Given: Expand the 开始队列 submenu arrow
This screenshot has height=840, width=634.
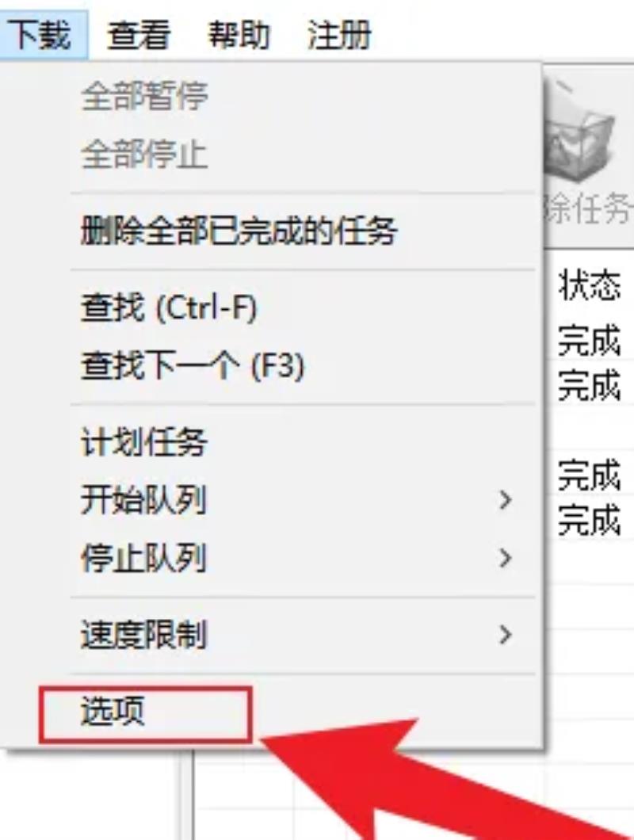Looking at the screenshot, I should point(504,500).
